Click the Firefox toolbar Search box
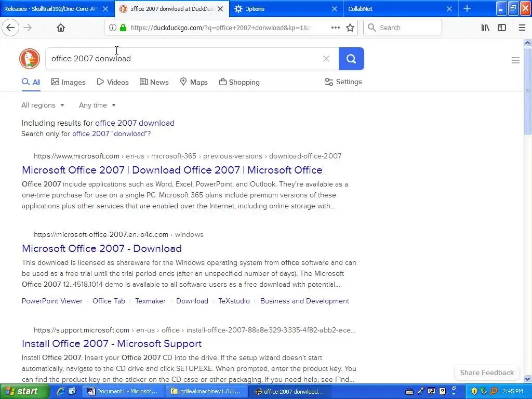This screenshot has width=532, height=399. tap(403, 28)
